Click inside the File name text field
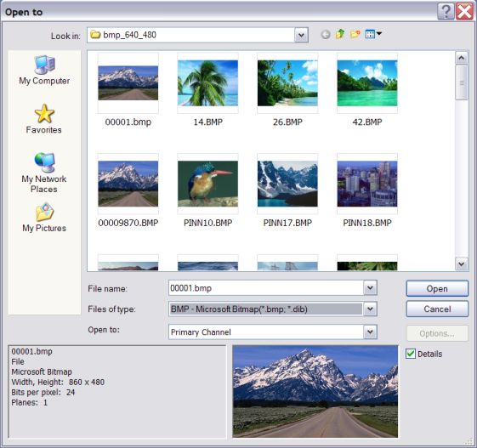Viewport: 477px width, 448px height. [x=266, y=287]
